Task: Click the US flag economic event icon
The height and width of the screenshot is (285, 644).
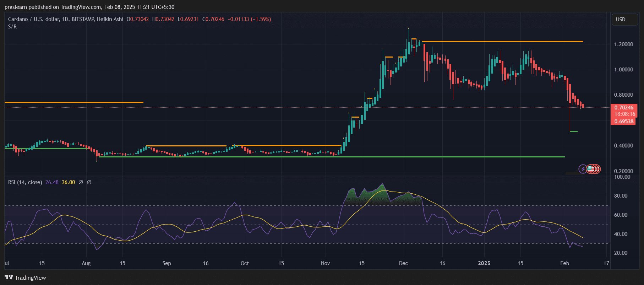Action: pyautogui.click(x=591, y=169)
